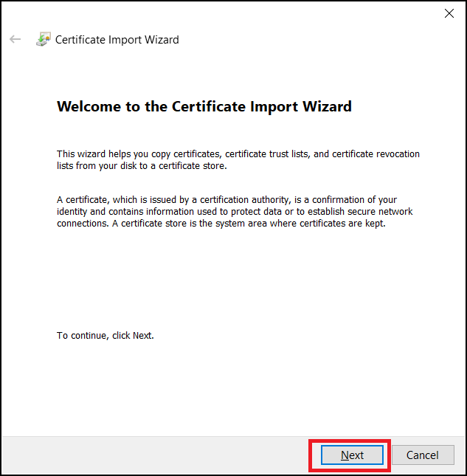Click the Certificate Import Wizard certificate icon
Screen dimensions: 467x476
44,40
